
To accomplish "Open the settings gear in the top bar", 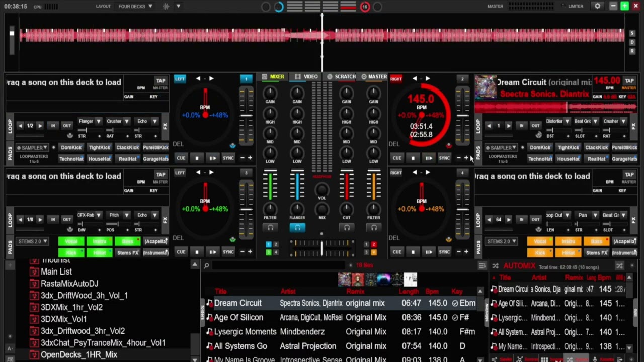I will [597, 6].
